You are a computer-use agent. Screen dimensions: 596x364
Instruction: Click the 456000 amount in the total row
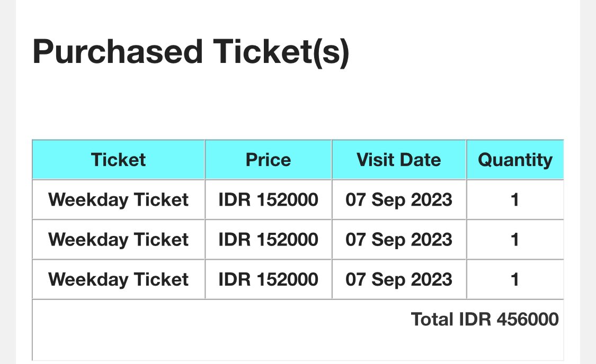[528, 319]
